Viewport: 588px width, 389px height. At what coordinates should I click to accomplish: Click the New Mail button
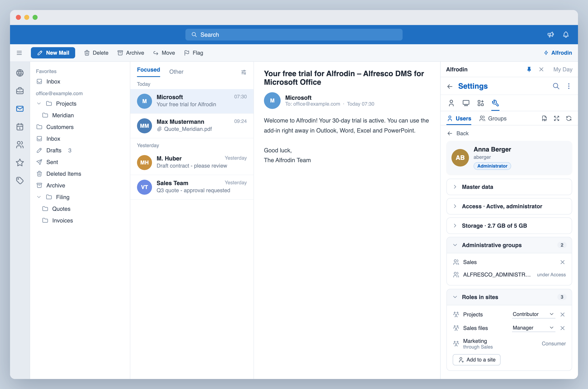(53, 53)
